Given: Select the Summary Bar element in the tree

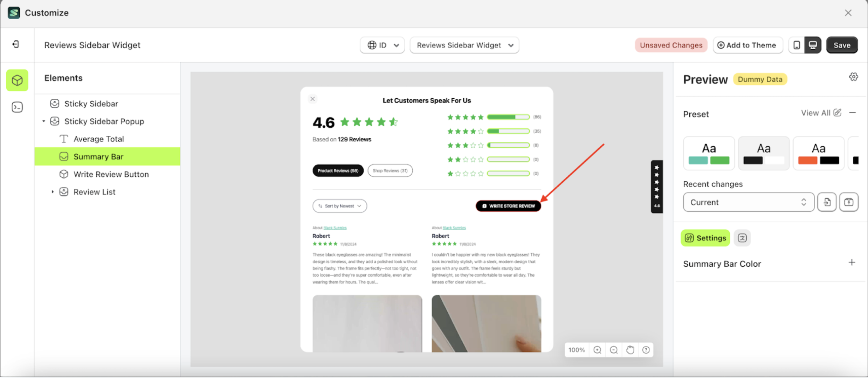Looking at the screenshot, I should (x=98, y=156).
